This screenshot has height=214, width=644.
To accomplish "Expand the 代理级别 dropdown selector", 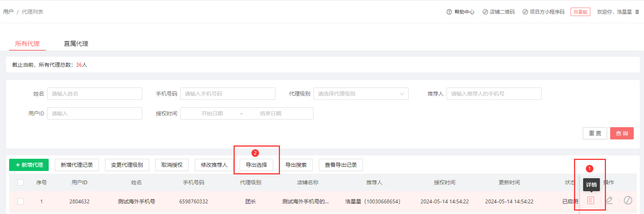I will pyautogui.click(x=361, y=94).
